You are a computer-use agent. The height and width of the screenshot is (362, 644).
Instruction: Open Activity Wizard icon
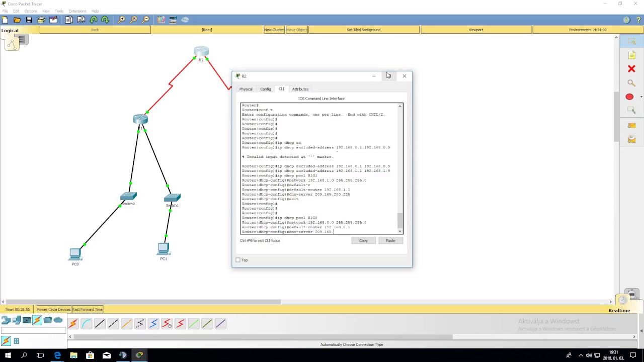pos(53,20)
